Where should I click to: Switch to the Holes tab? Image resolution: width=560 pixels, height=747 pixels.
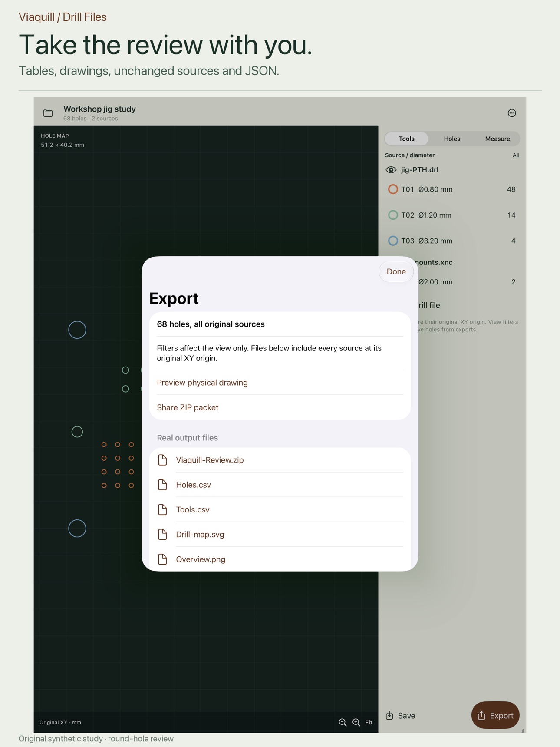(452, 139)
